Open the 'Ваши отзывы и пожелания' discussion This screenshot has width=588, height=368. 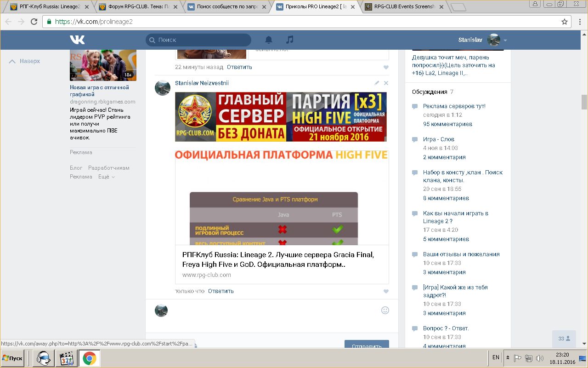coord(461,254)
